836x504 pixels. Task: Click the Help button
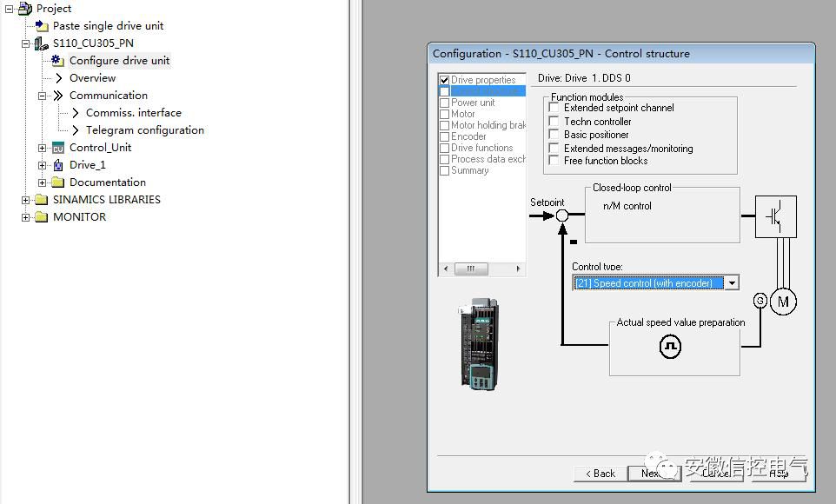779,474
